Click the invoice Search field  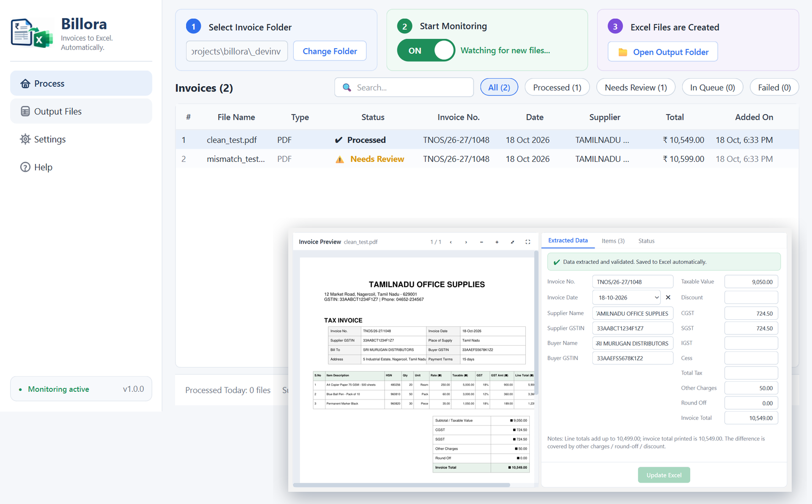point(404,87)
